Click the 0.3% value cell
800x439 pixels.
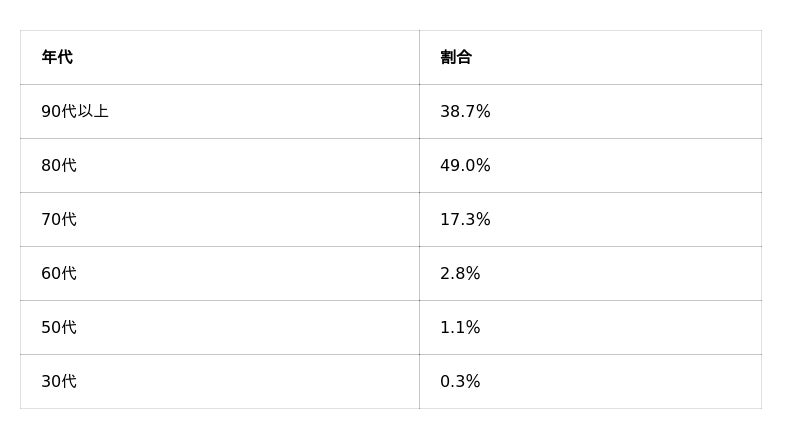pos(460,382)
